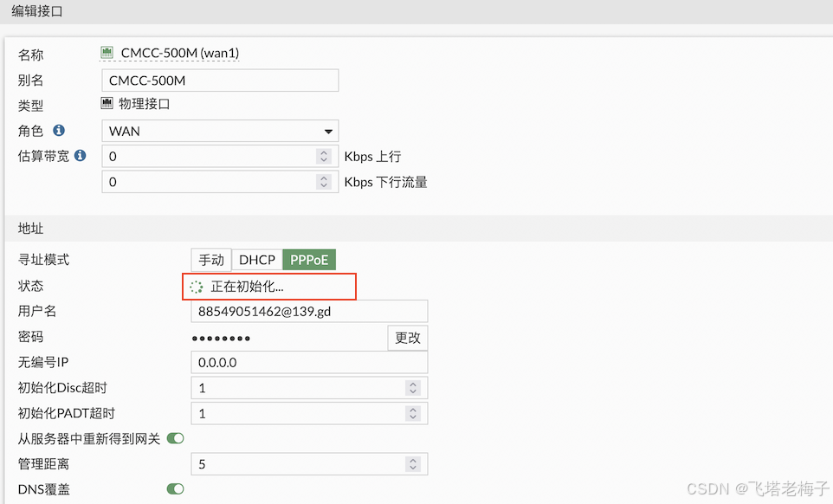The width and height of the screenshot is (833, 504).
Task: Click the downstream bandwidth Kbps 下行流量 input
Action: (x=220, y=182)
